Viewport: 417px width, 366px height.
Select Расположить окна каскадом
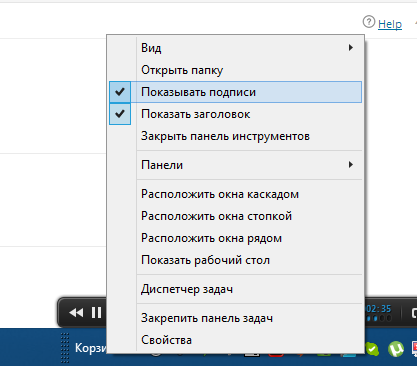tap(235, 194)
